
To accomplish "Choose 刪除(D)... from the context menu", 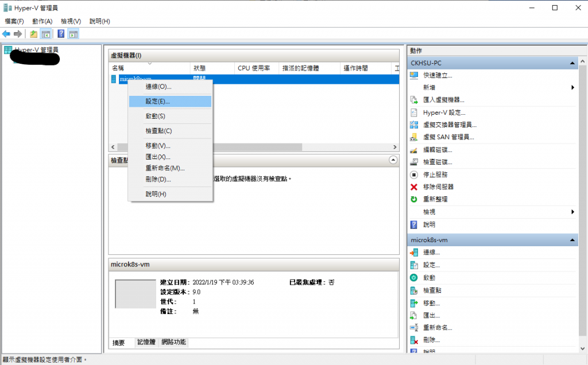I will pyautogui.click(x=170, y=179).
